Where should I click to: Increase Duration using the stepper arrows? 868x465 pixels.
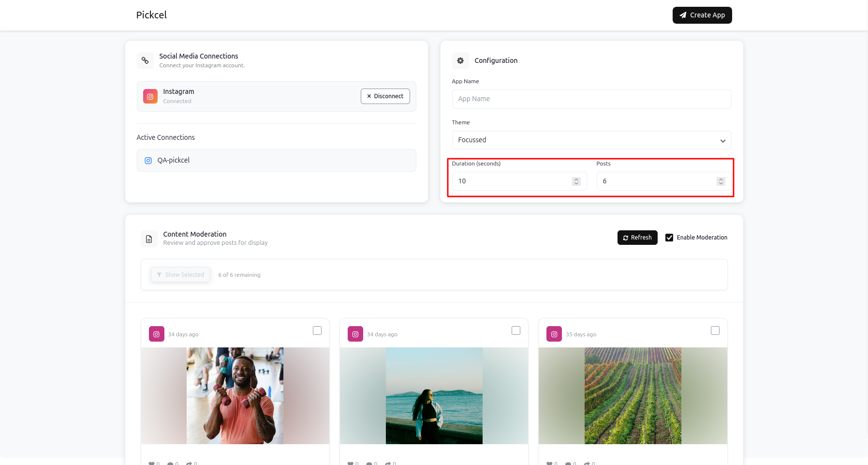tap(576, 179)
